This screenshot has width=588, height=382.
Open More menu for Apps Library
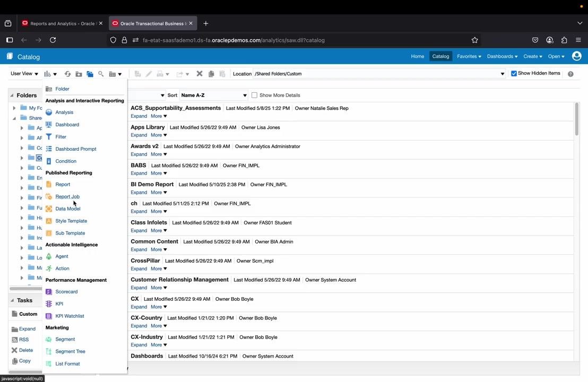tap(159, 135)
